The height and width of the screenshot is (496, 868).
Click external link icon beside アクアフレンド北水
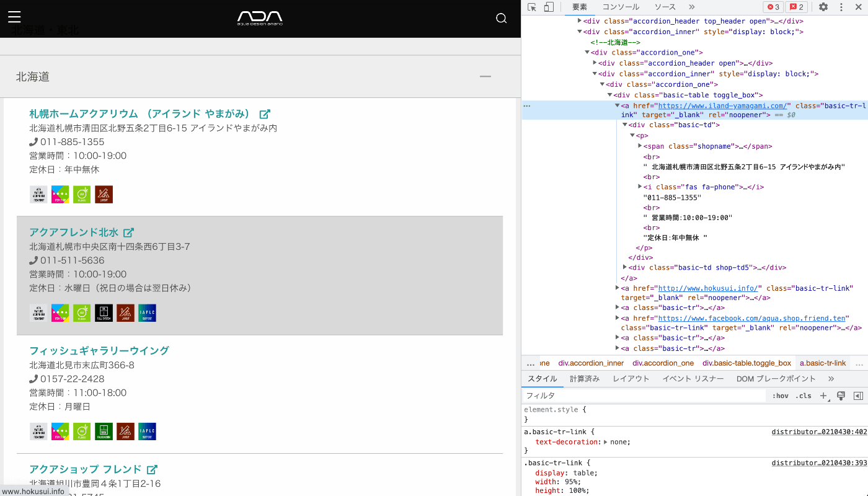click(x=128, y=232)
